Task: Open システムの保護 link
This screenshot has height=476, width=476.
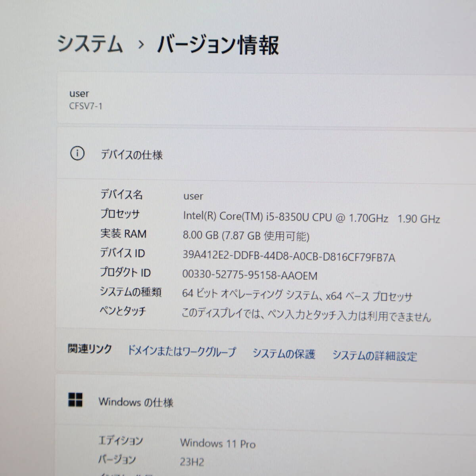Action: pyautogui.click(x=284, y=353)
